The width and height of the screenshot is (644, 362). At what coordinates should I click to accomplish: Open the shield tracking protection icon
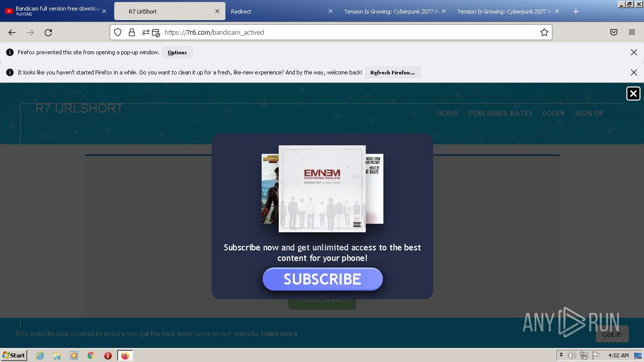coord(118,32)
